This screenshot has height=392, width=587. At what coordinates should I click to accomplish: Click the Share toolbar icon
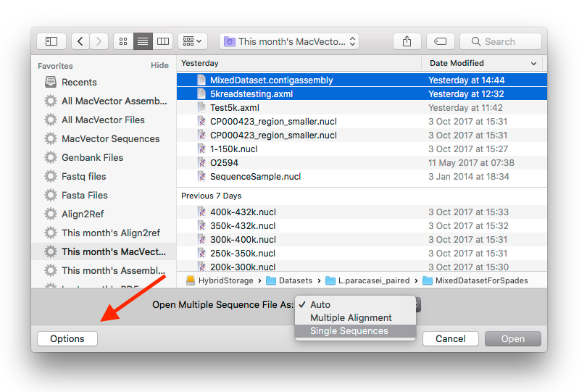coord(407,41)
